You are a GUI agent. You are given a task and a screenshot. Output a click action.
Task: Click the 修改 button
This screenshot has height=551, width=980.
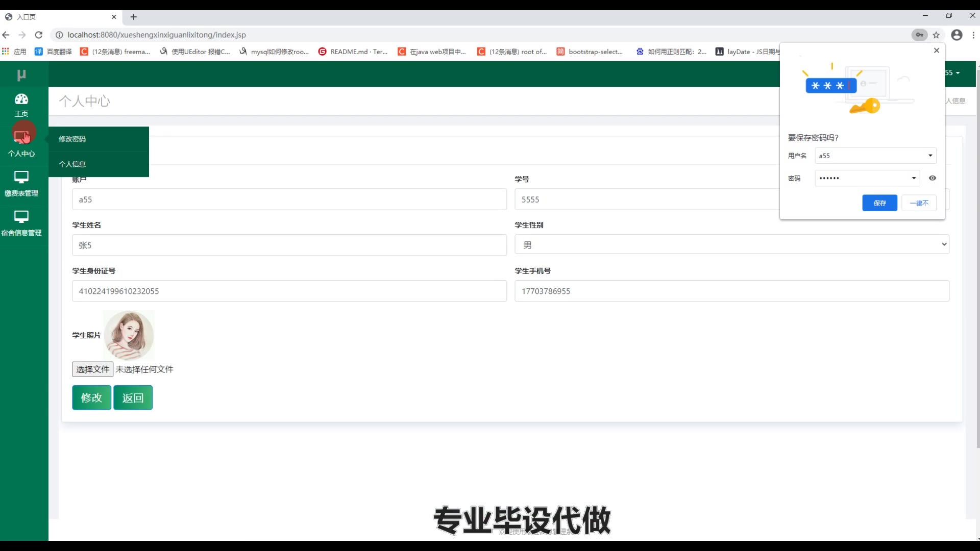click(x=92, y=398)
